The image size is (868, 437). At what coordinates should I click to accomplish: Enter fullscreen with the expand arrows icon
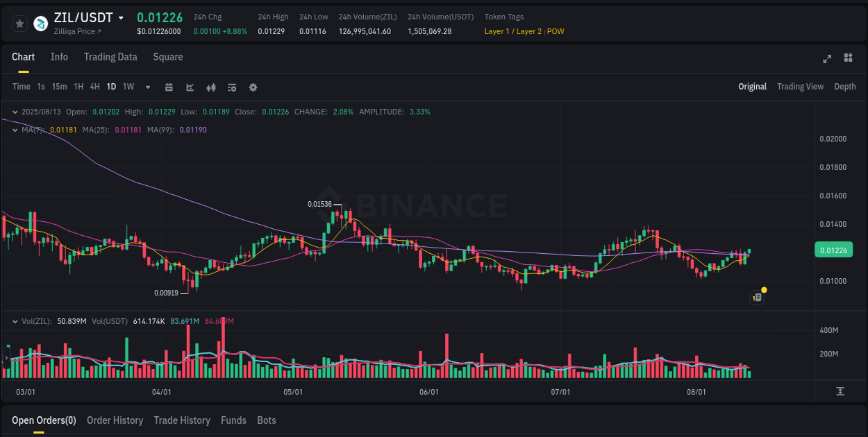click(826, 59)
